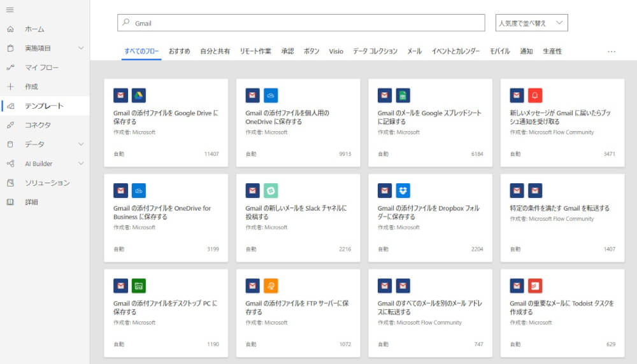Screen dimensions: 637x364
Task: Click the Solutions icon beside ソリューション
Action: pos(11,183)
